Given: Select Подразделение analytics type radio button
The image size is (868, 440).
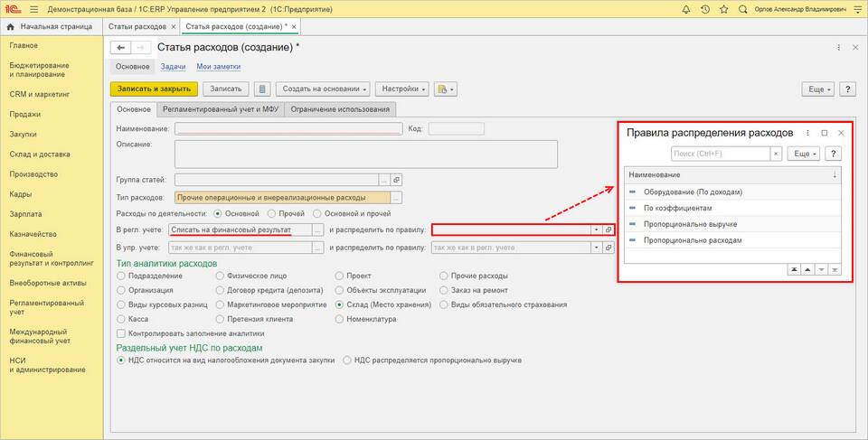Looking at the screenshot, I should [x=122, y=276].
